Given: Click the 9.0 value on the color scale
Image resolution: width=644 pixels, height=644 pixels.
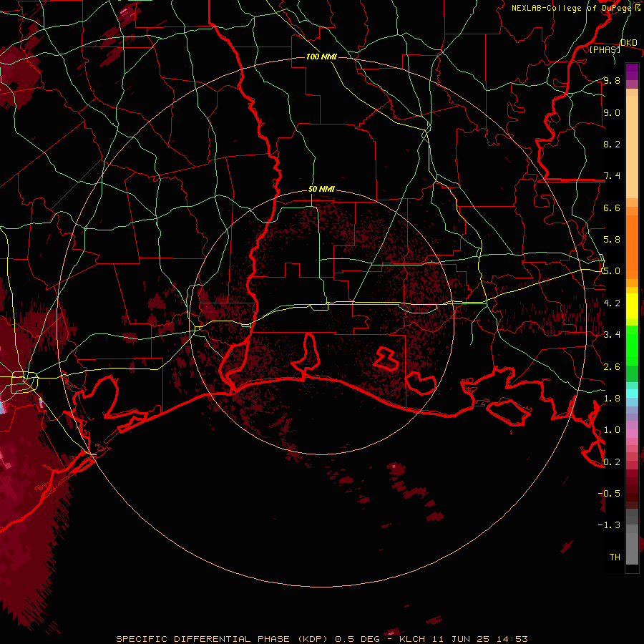Looking at the screenshot, I should click(x=612, y=112).
